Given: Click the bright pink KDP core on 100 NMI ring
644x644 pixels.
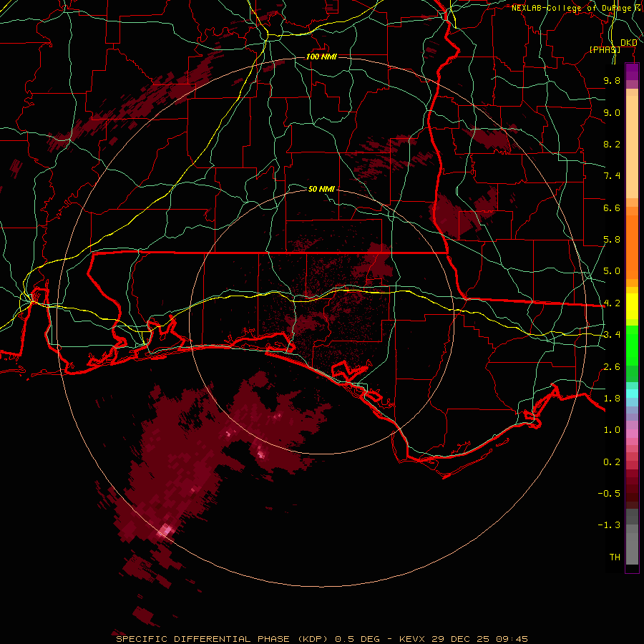Looking at the screenshot, I should point(165,530).
